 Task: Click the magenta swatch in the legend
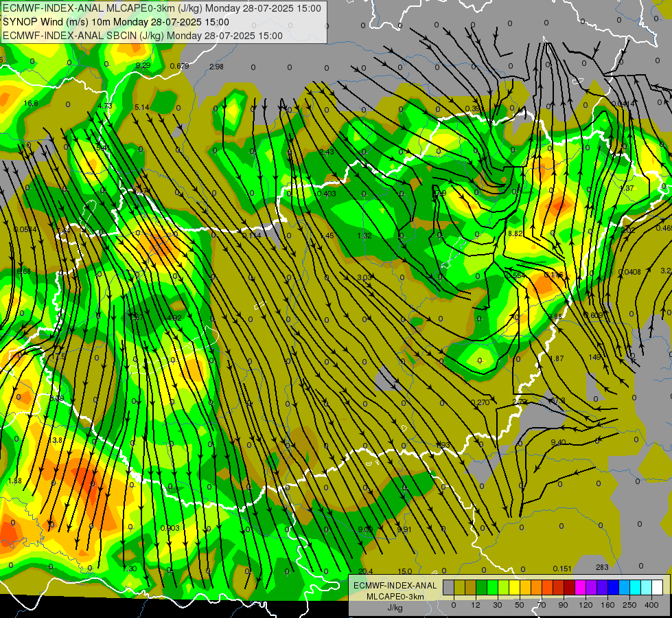click(581, 587)
